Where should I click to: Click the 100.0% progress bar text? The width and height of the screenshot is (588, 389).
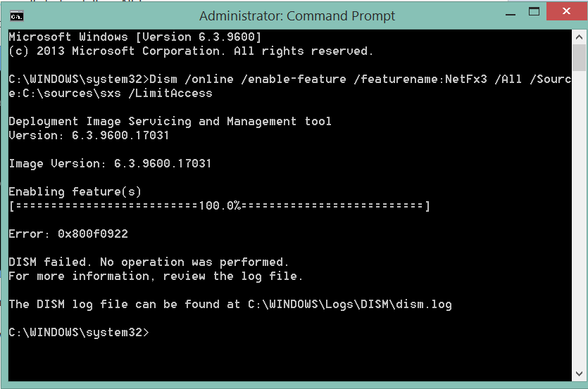(x=220, y=205)
